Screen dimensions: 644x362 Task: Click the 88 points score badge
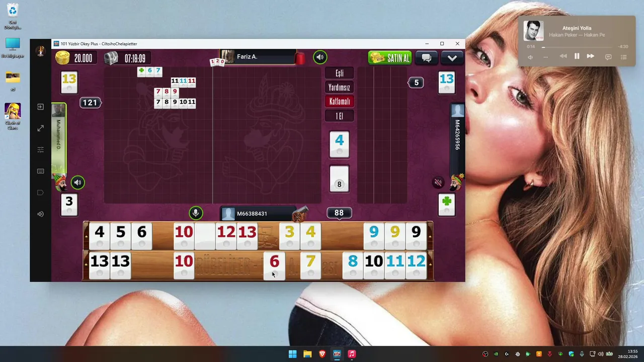point(339,213)
